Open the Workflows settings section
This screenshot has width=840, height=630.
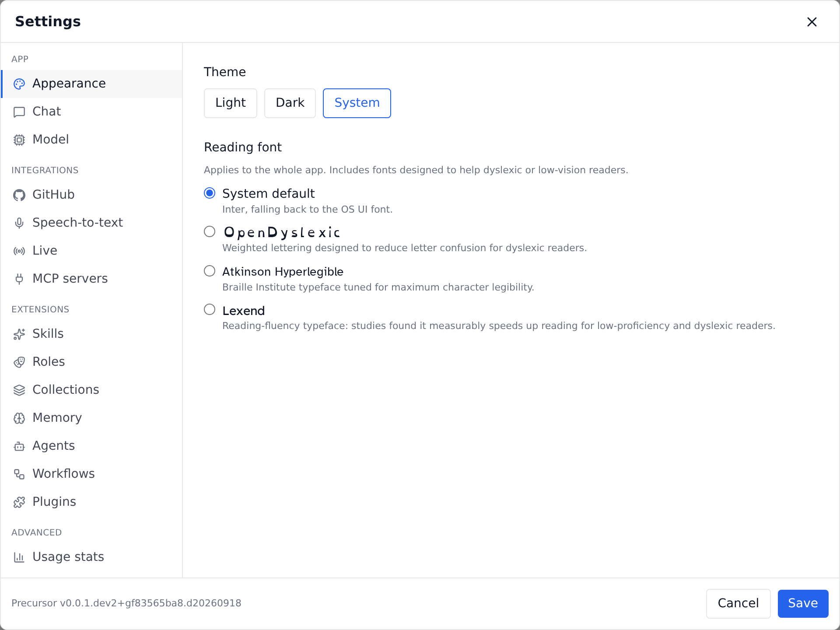[x=92, y=474]
